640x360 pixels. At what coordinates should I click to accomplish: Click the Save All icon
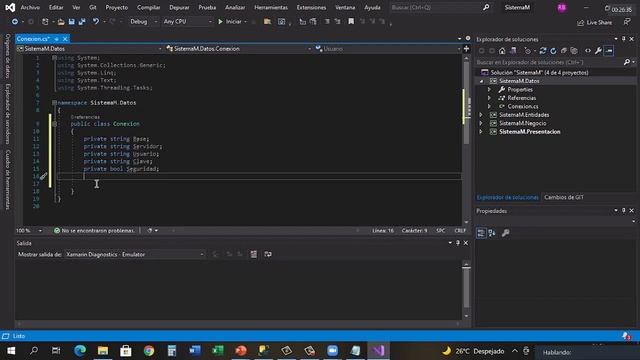coord(82,22)
